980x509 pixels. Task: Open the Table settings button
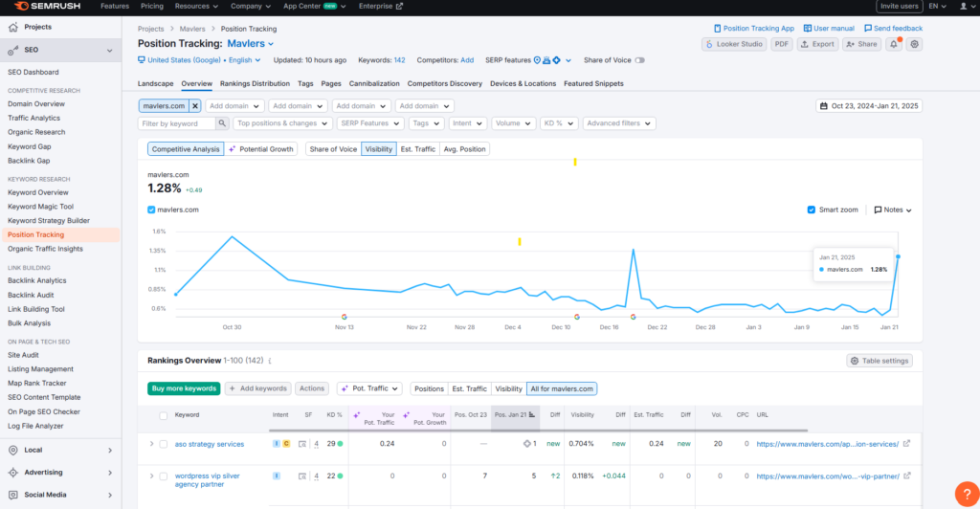click(880, 361)
